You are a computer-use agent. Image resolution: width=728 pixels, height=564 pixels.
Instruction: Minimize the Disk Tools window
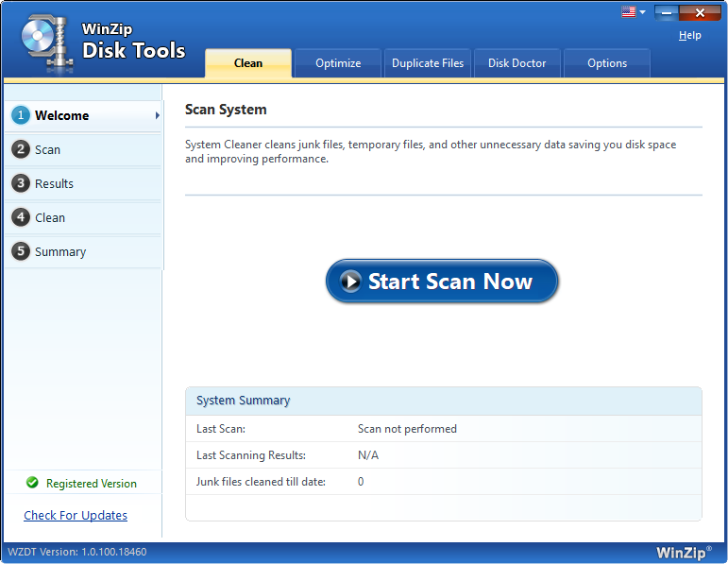coord(667,13)
